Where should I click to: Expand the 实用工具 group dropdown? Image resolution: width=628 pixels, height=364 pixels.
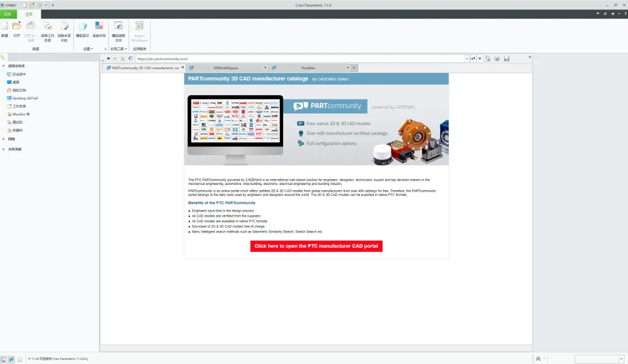[118, 49]
